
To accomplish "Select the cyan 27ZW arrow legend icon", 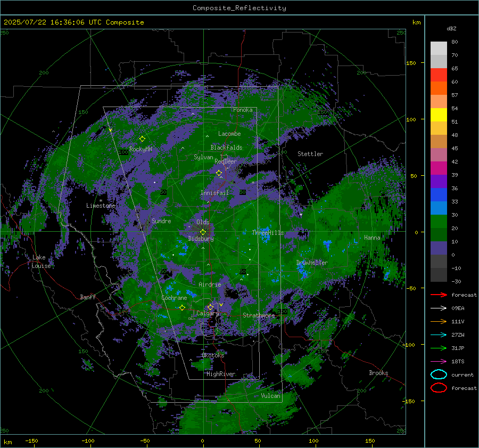I will click(x=439, y=335).
